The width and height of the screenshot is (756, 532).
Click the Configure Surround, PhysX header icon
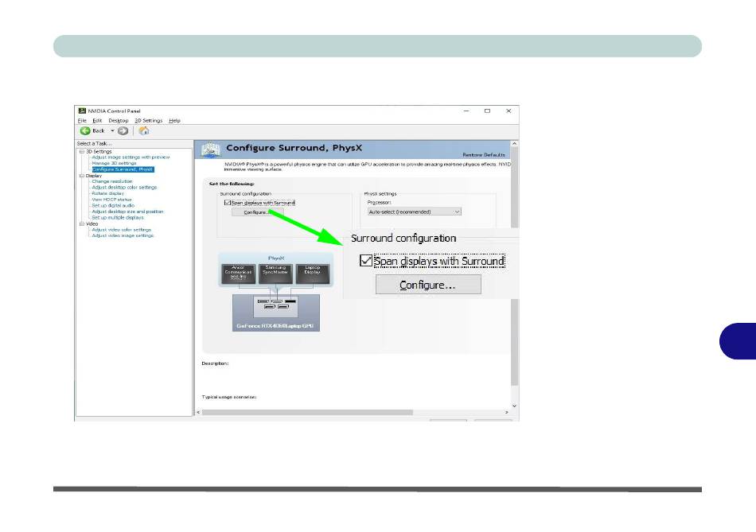pyautogui.click(x=211, y=150)
